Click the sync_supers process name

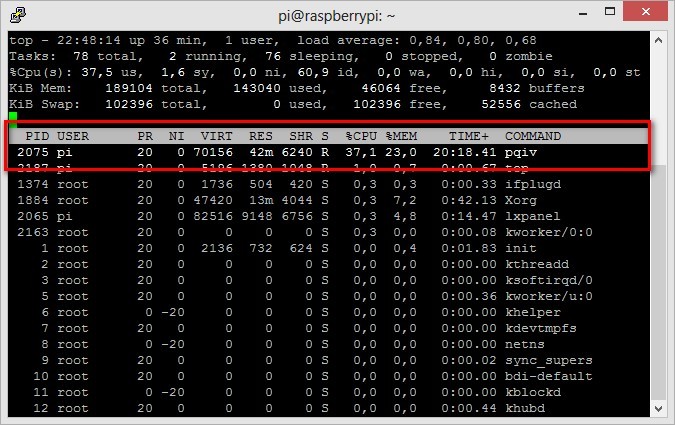pos(549,360)
